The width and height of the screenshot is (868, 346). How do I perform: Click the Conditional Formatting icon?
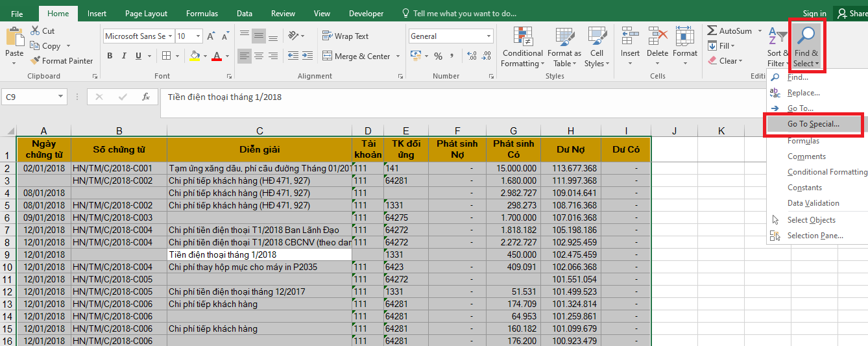point(522,36)
